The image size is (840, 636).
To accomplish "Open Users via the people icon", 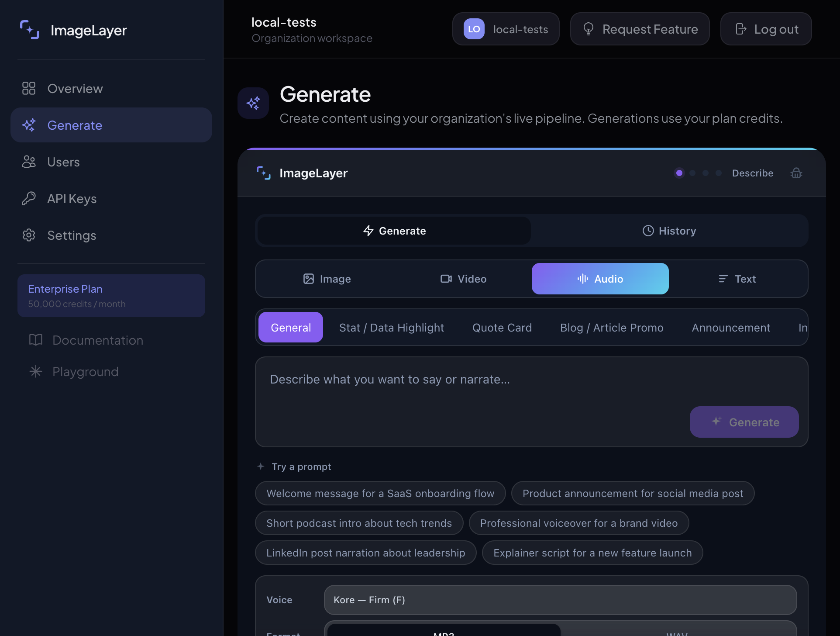I will click(29, 162).
